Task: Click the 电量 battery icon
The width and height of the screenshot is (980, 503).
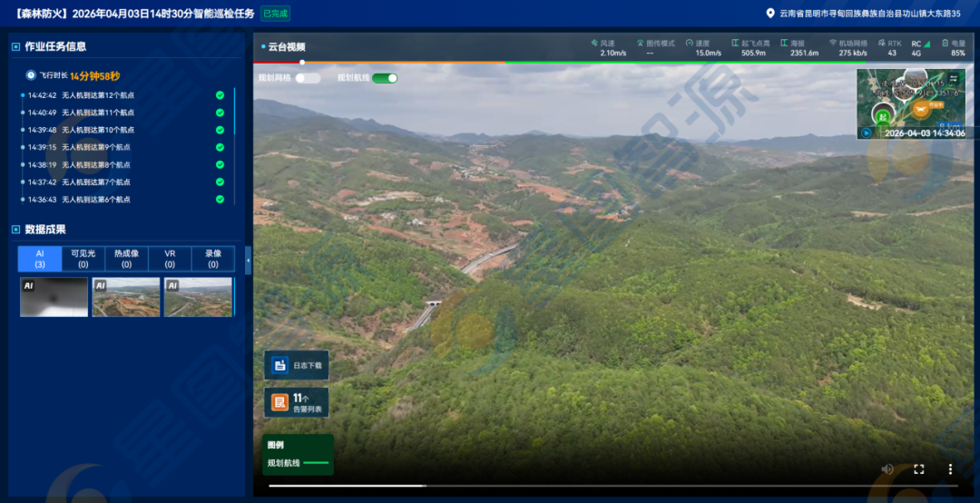Action: (x=945, y=44)
